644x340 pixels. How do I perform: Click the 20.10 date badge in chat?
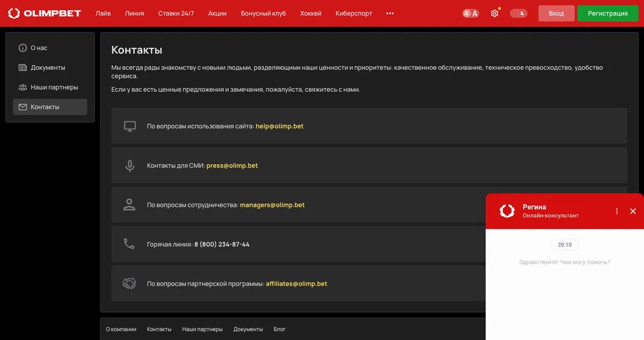point(565,244)
